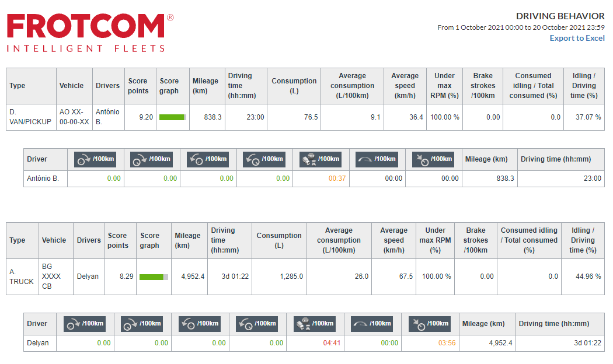Select the red 04:41 value for Delyan

coord(332,343)
